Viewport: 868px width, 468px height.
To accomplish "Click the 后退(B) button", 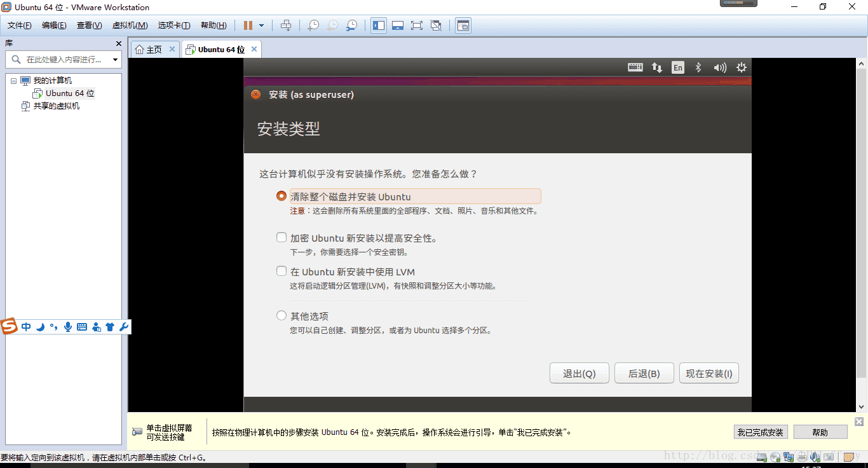I will 644,373.
